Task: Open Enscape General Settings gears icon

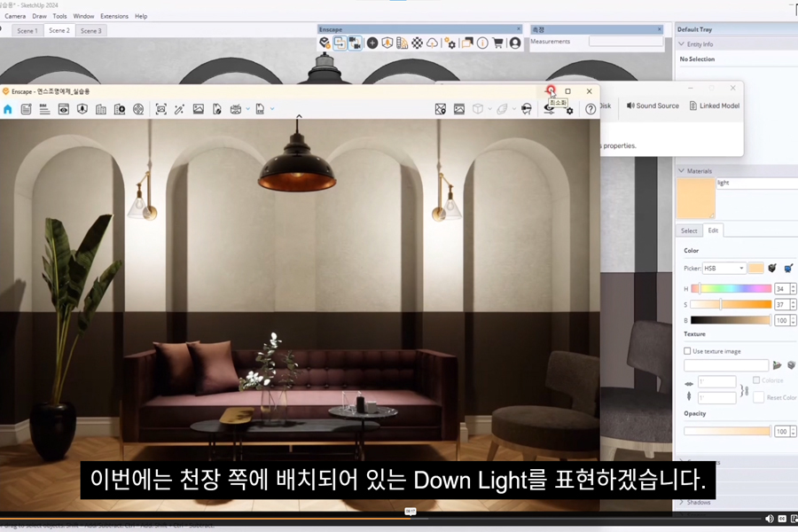Action: tap(450, 43)
